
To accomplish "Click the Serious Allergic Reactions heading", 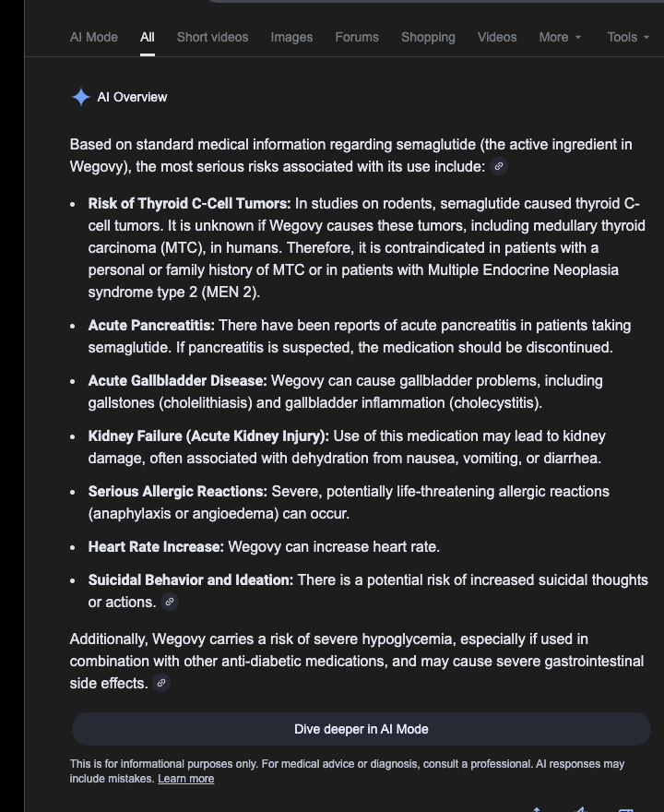I will [x=178, y=492].
